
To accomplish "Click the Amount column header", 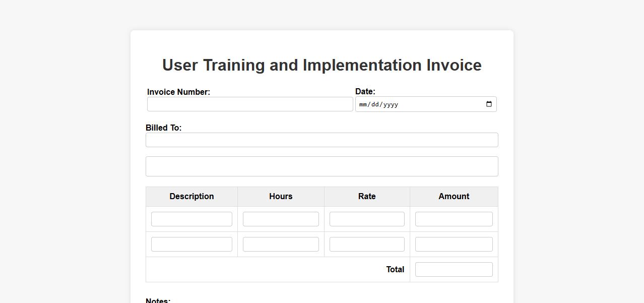I will [454, 197].
